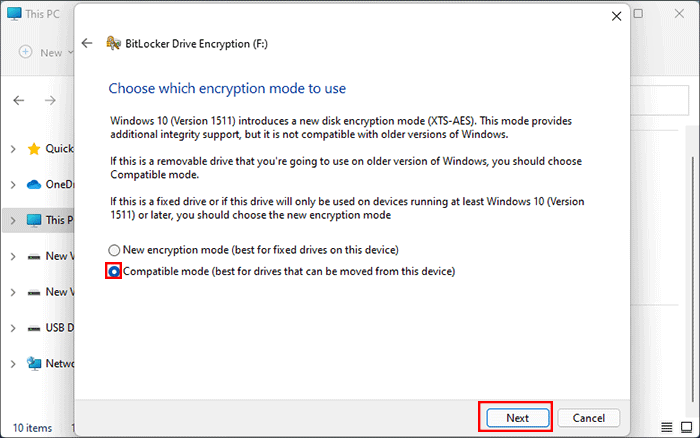Cancel the BitLocker Drive Encryption wizard
The height and width of the screenshot is (438, 700).
pos(589,417)
